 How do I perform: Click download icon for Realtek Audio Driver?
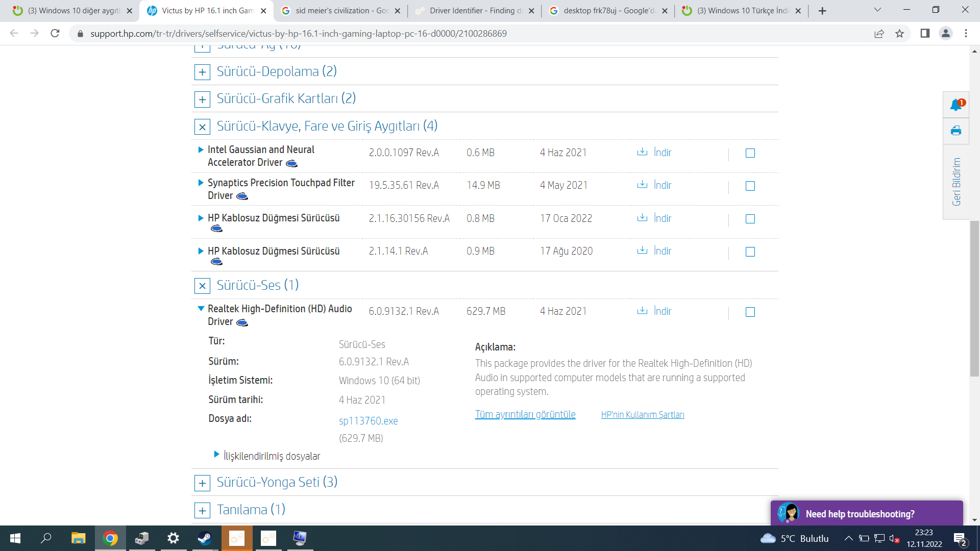(x=642, y=311)
